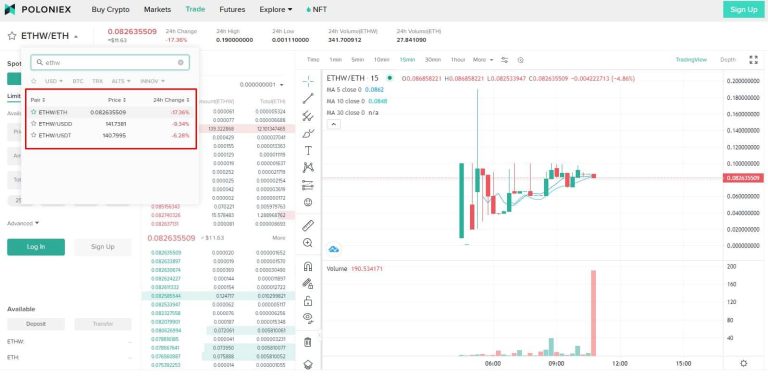Image resolution: width=768 pixels, height=378 pixels.
Task: Open the More timeframes dropdown
Action: click(483, 60)
